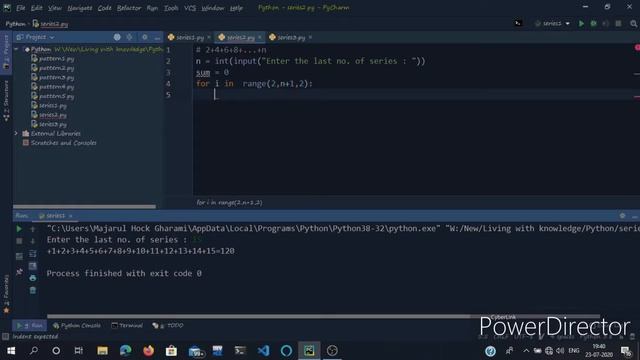Toggle scroll to end in Run console
The width and height of the screenshot is (640, 360).
33,266
